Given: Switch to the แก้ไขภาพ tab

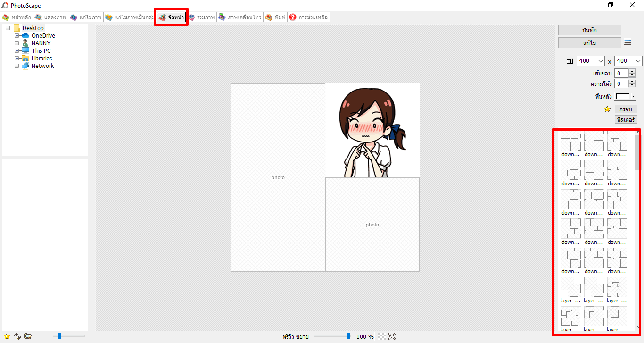Looking at the screenshot, I should click(86, 17).
